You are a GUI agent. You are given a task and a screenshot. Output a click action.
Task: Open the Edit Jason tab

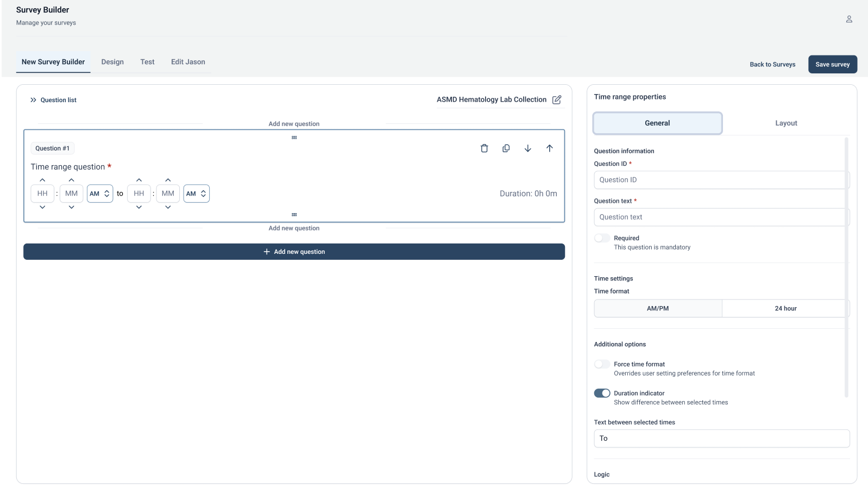pyautogui.click(x=188, y=62)
